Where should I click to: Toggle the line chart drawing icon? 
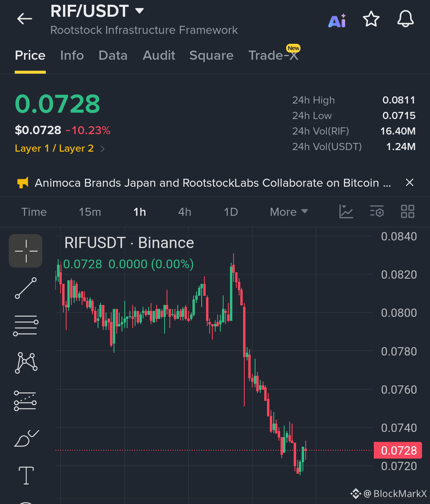coord(346,211)
